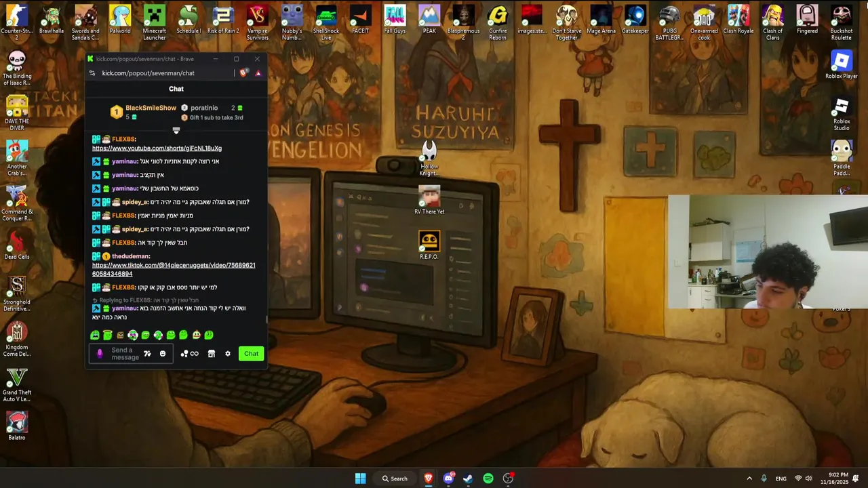868x488 pixels.
Task: Focus the Send a message field
Action: click(x=131, y=353)
